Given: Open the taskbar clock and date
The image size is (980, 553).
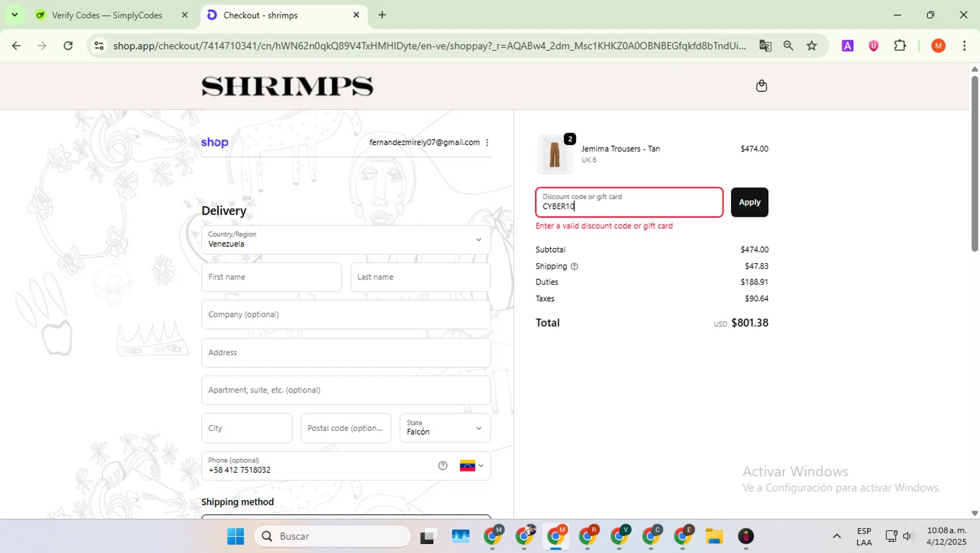Looking at the screenshot, I should pos(946,536).
